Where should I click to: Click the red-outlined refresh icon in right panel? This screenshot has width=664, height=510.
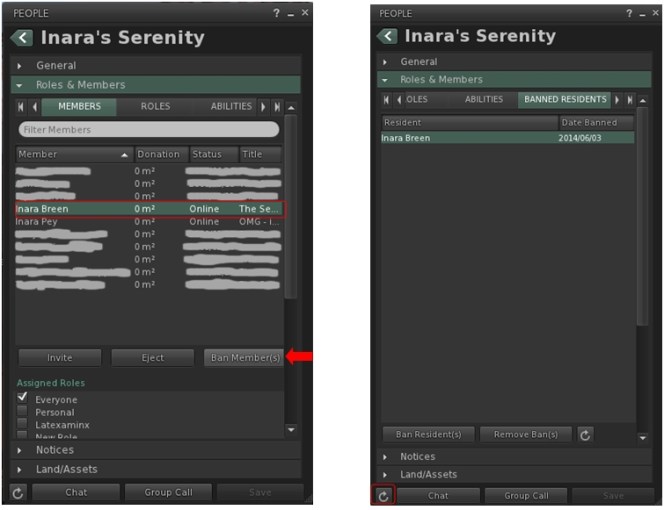coord(383,495)
